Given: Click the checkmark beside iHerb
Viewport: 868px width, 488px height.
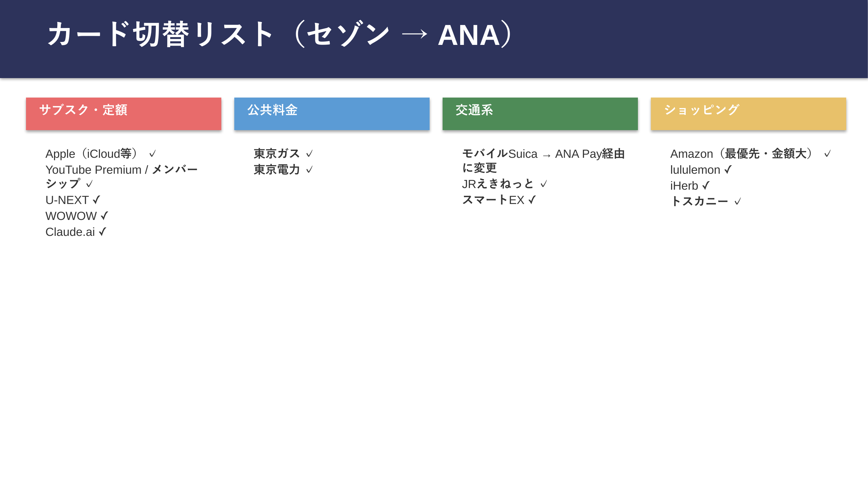Looking at the screenshot, I should [706, 185].
